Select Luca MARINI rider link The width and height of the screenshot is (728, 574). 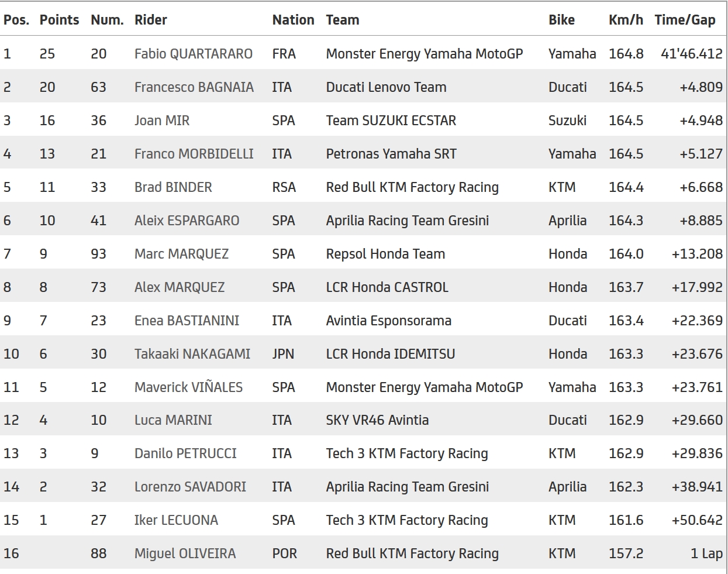(173, 420)
